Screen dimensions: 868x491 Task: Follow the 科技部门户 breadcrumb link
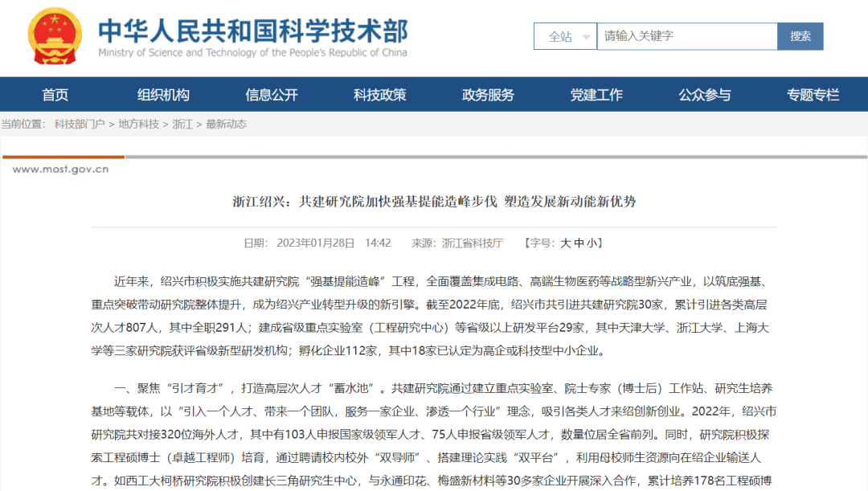(79, 124)
